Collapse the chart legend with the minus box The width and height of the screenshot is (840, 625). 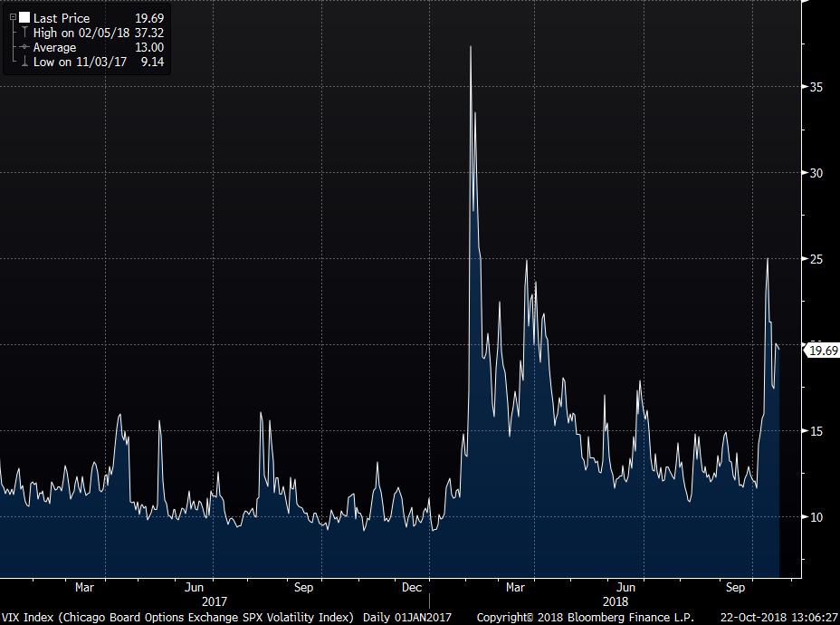pos(13,17)
